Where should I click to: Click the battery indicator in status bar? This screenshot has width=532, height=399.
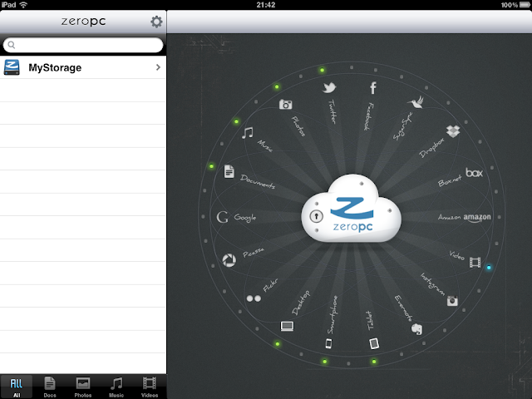point(524,5)
